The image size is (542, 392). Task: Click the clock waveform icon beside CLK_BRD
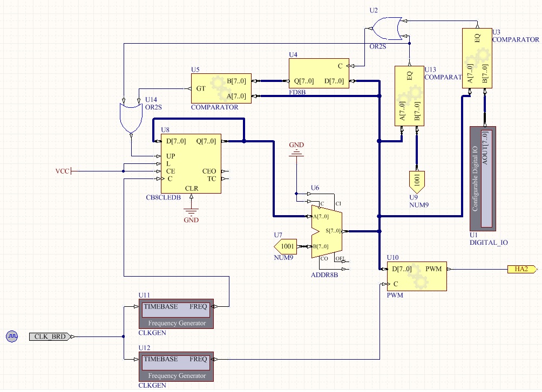tap(12, 336)
